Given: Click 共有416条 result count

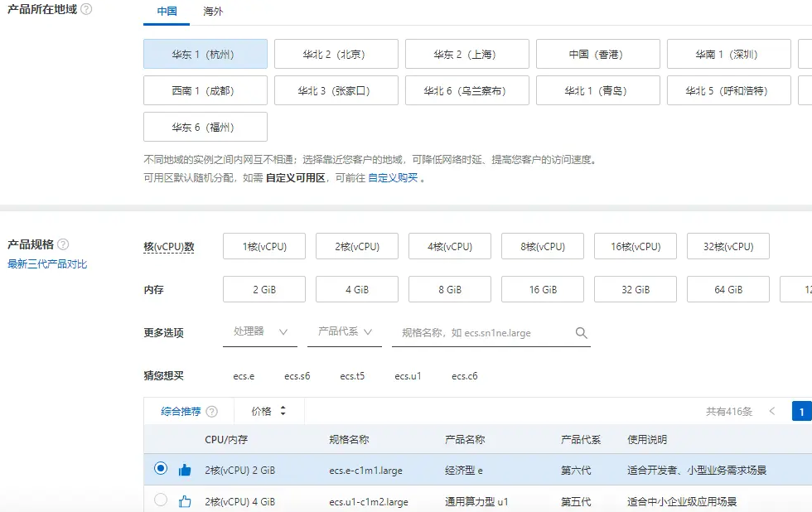Looking at the screenshot, I should pos(728,412).
